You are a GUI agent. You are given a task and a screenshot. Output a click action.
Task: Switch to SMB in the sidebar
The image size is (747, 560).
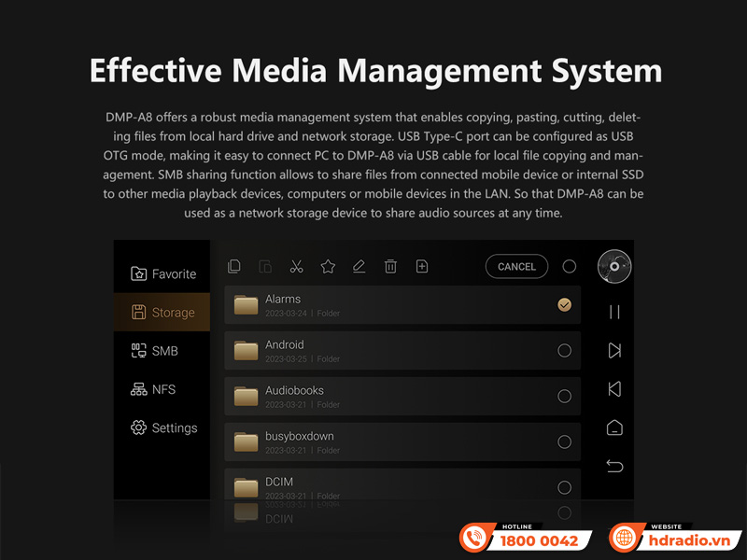[154, 351]
